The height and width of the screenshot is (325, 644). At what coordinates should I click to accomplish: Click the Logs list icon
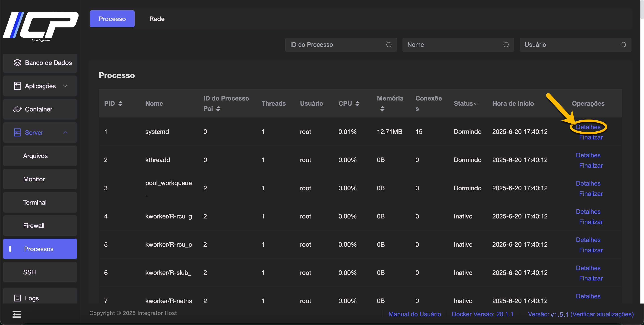pyautogui.click(x=17, y=298)
